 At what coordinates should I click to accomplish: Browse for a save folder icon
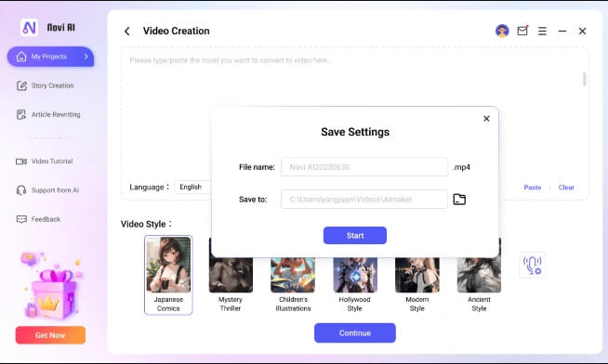(459, 199)
